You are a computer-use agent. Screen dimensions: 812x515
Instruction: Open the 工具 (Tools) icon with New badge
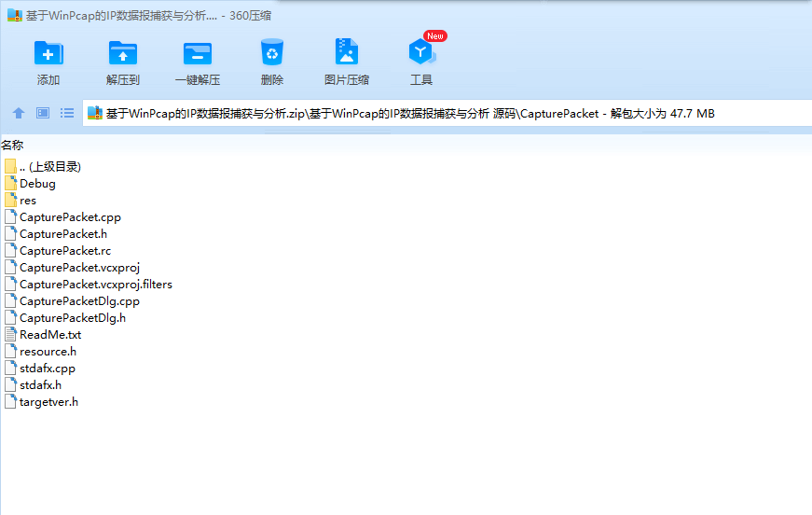tap(422, 50)
